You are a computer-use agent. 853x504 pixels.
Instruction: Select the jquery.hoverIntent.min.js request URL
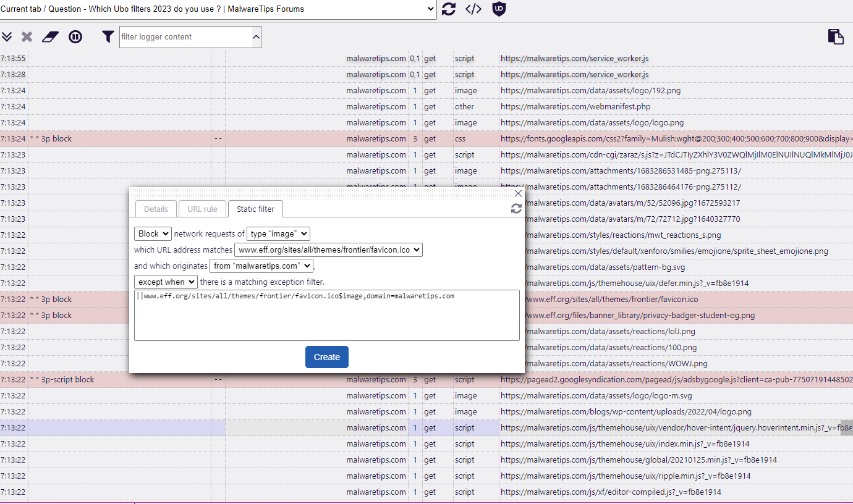(x=677, y=428)
